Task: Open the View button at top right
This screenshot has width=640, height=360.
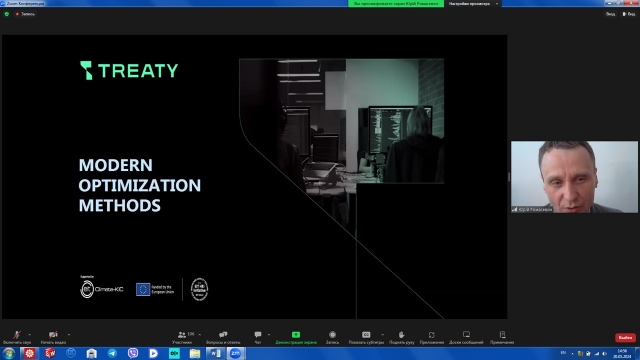Action: coord(610,14)
